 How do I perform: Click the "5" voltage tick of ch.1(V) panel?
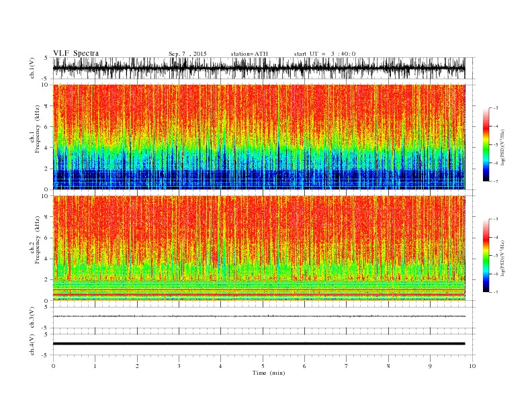click(x=46, y=58)
